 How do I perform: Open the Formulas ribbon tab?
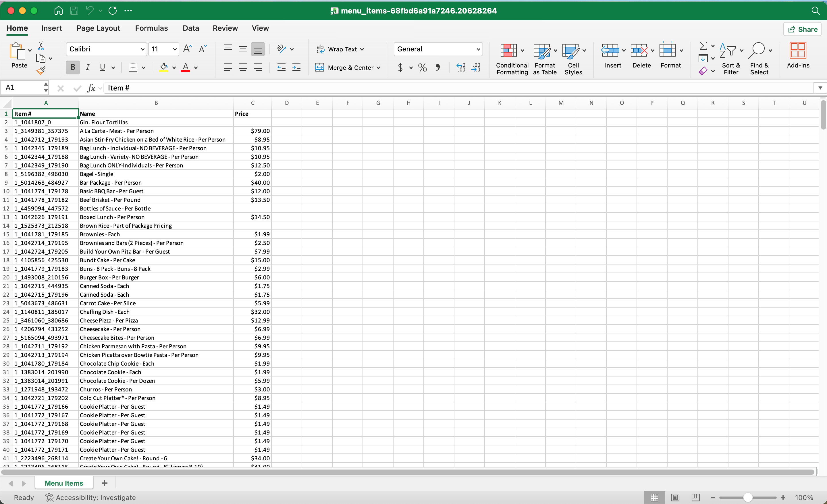pos(151,28)
